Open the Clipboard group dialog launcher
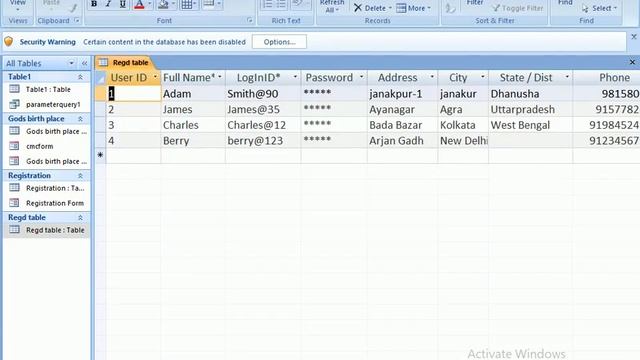 77,20
